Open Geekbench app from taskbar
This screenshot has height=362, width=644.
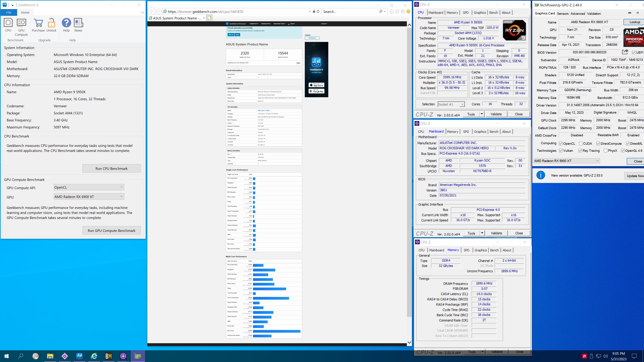pos(79,356)
